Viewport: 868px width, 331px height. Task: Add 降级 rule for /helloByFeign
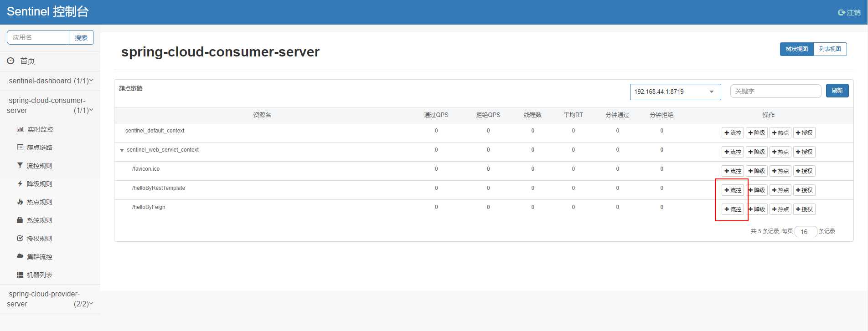tap(757, 209)
